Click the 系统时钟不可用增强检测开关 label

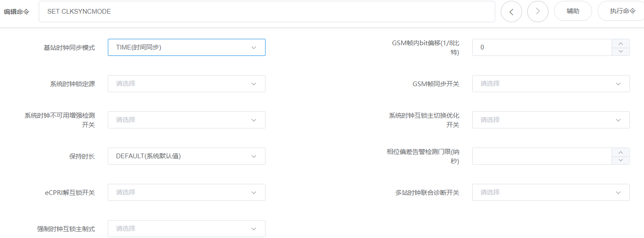pos(60,120)
